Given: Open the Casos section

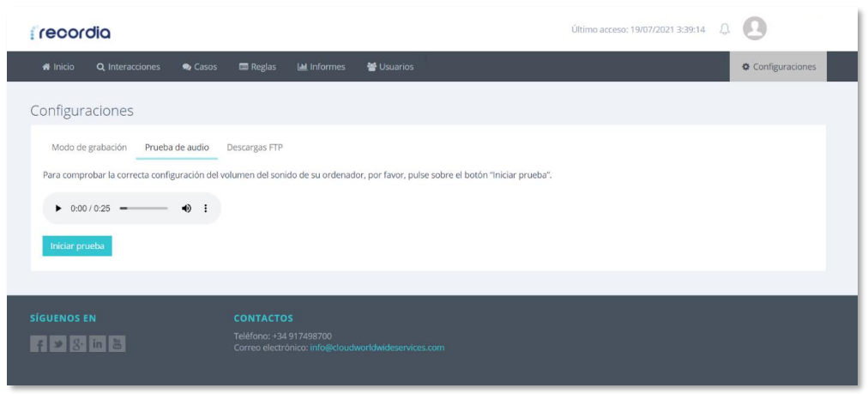Looking at the screenshot, I should coord(199,66).
